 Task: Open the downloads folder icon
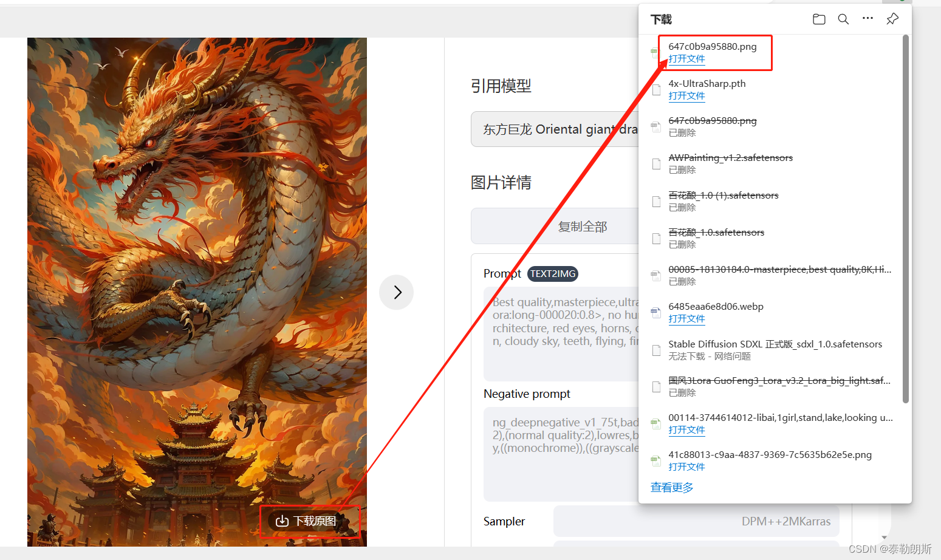tap(818, 19)
